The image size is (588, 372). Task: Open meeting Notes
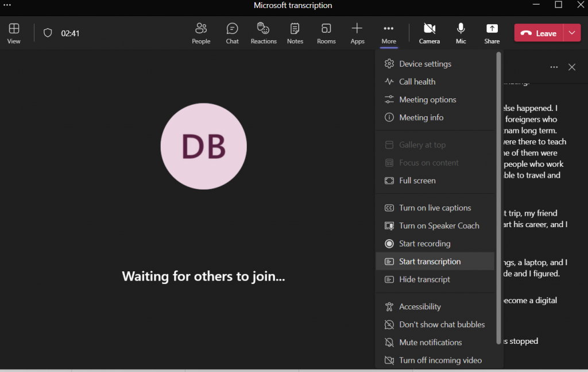coord(295,33)
